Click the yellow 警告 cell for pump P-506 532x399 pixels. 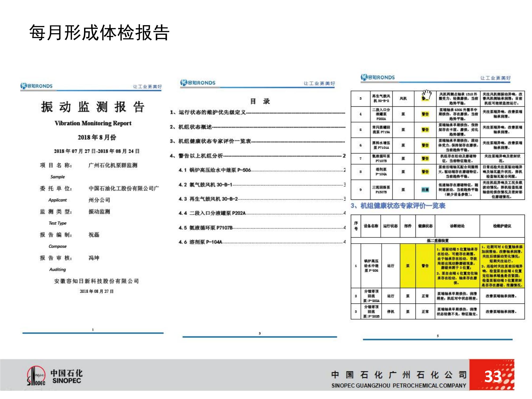coord(425,266)
